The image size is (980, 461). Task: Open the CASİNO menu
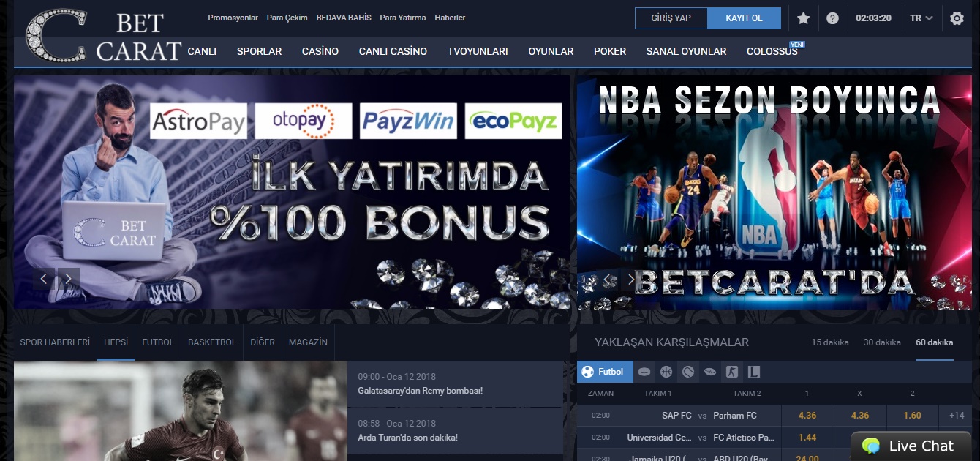coord(320,51)
